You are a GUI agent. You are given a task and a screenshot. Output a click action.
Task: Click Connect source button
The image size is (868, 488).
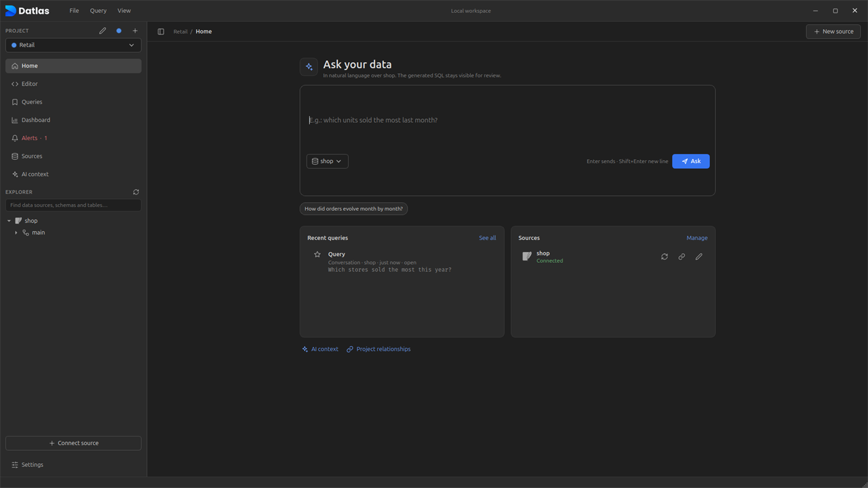pyautogui.click(x=73, y=443)
